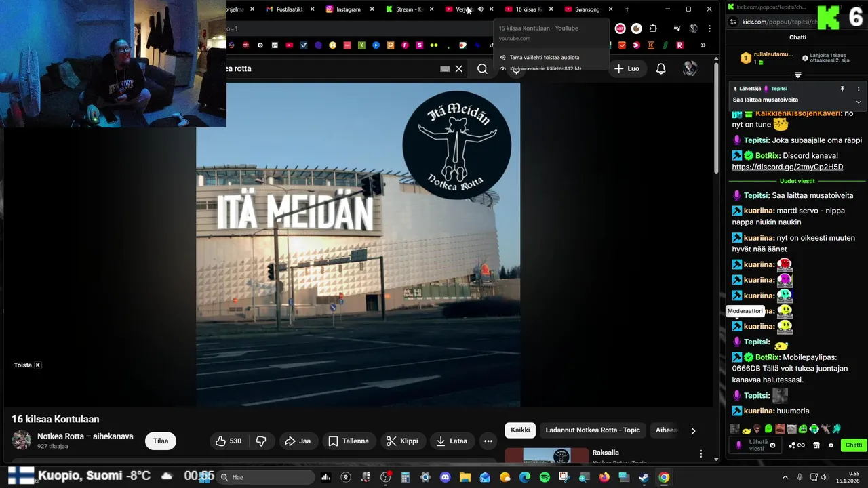Collapse pinned message with chevron
This screenshot has width=868, height=488.
coord(858,102)
